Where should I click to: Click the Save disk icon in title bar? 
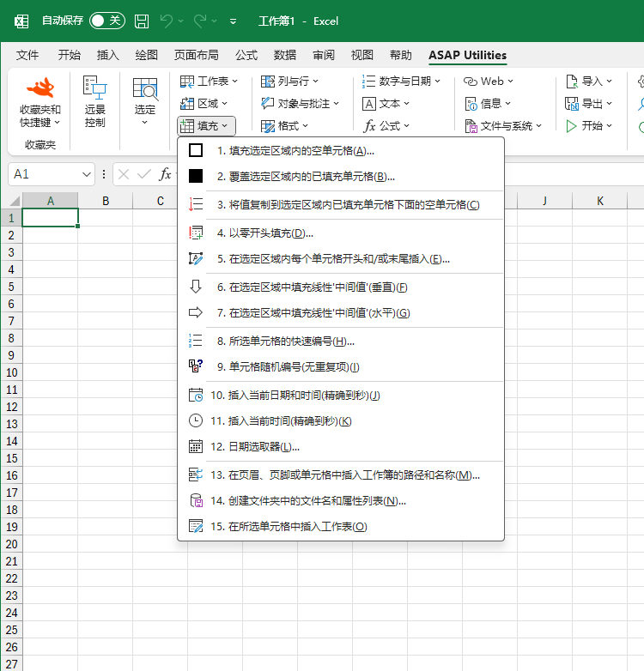[142, 21]
